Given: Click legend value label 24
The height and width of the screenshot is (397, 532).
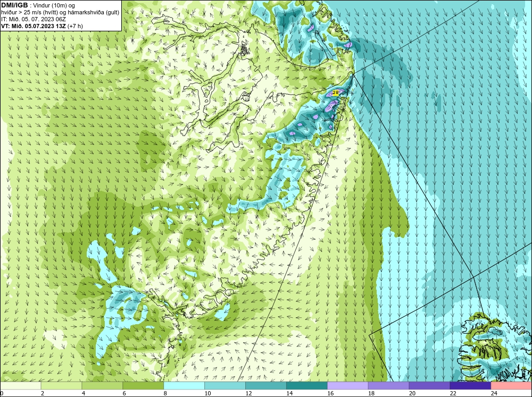Looking at the screenshot, I should [x=494, y=393].
